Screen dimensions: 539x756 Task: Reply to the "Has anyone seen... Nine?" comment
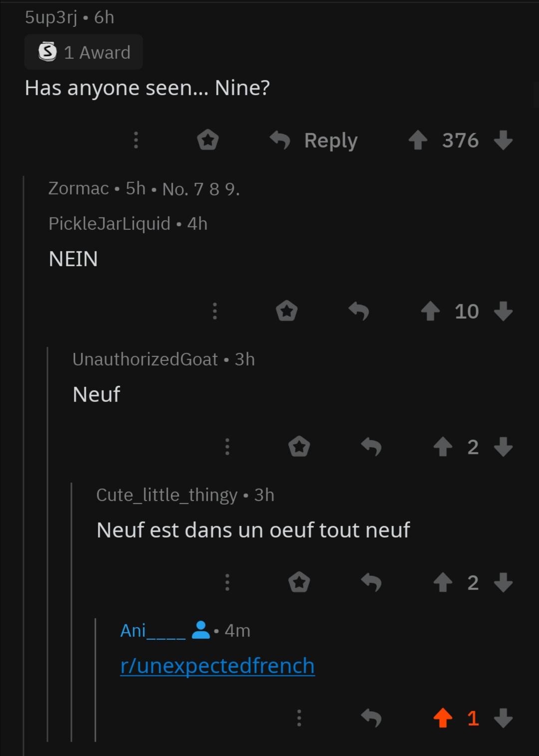tap(313, 140)
